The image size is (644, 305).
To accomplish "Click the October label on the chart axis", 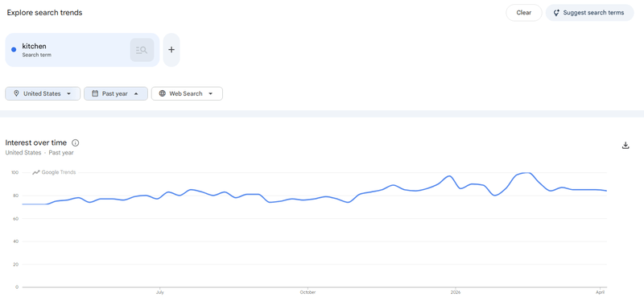I will tap(308, 292).
